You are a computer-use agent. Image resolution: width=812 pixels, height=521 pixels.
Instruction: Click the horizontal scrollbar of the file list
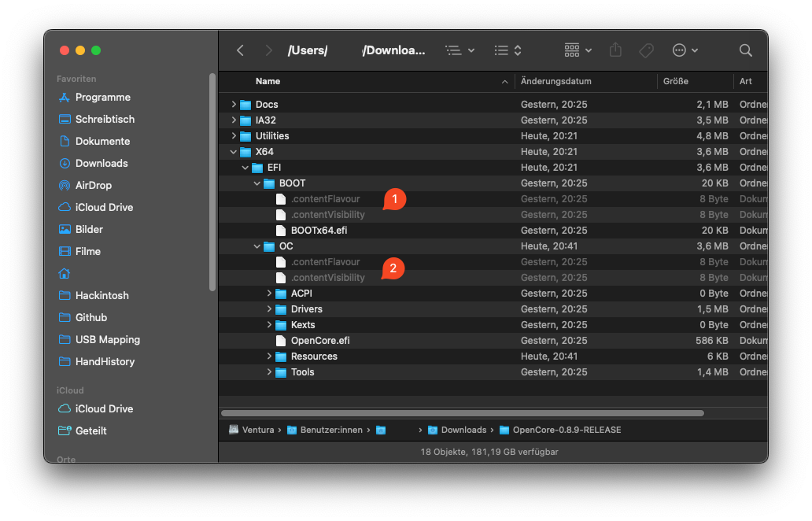point(463,413)
